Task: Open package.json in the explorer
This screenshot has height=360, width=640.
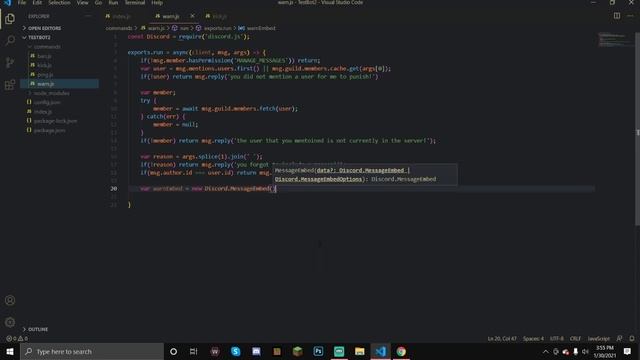Action: pos(49,130)
